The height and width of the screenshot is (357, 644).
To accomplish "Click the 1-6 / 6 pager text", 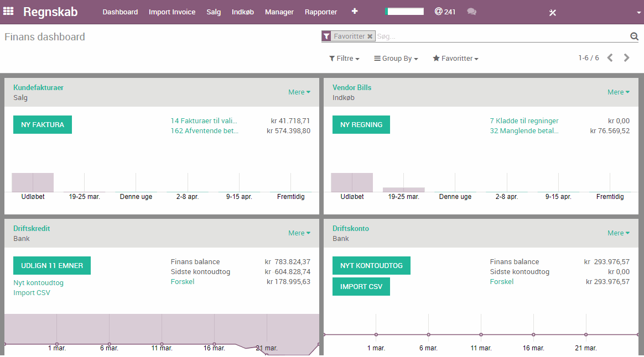I will 589,58.
